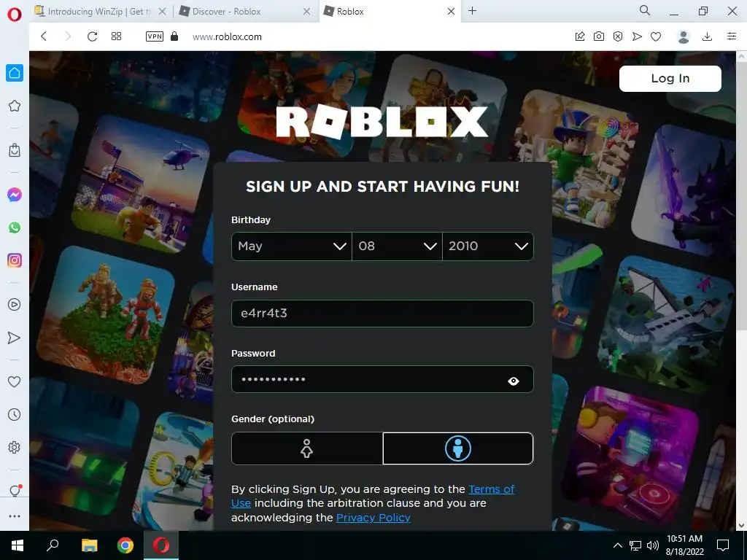This screenshot has height=560, width=747.
Task: Click the forward navigation arrow
Action: point(68,36)
